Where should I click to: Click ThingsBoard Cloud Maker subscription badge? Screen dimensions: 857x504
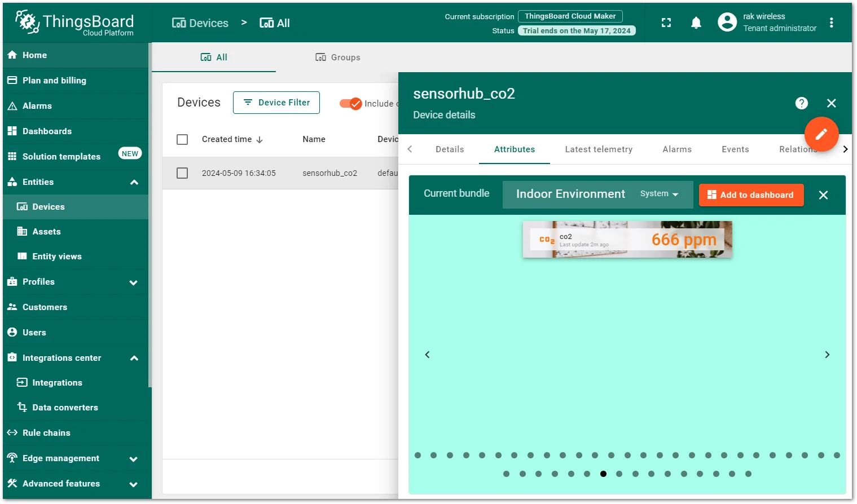coord(570,16)
